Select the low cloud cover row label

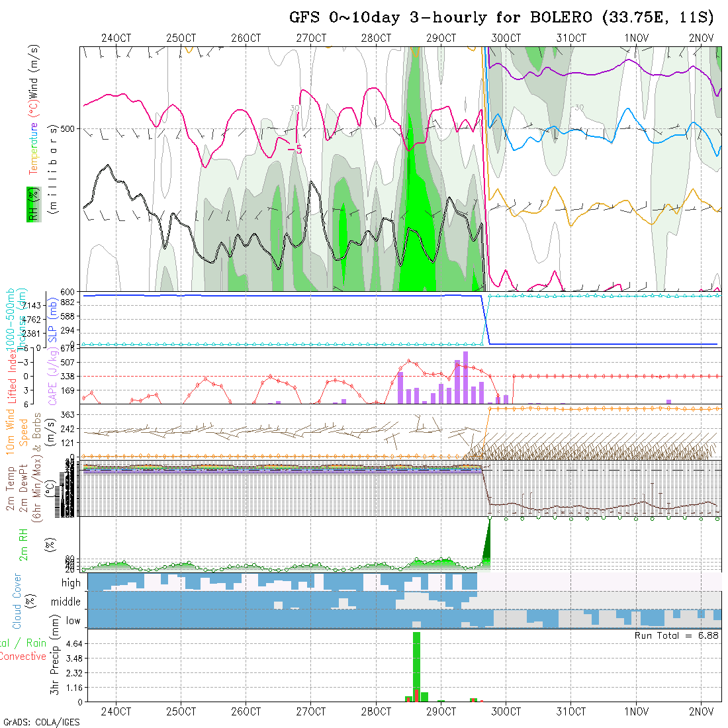(x=73, y=621)
